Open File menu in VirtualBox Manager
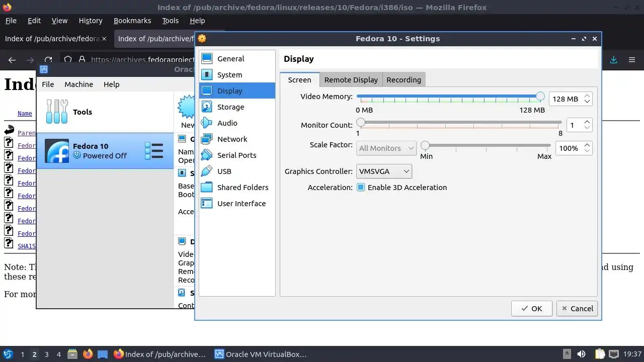Screen dimensions: 644x362 coord(48,84)
